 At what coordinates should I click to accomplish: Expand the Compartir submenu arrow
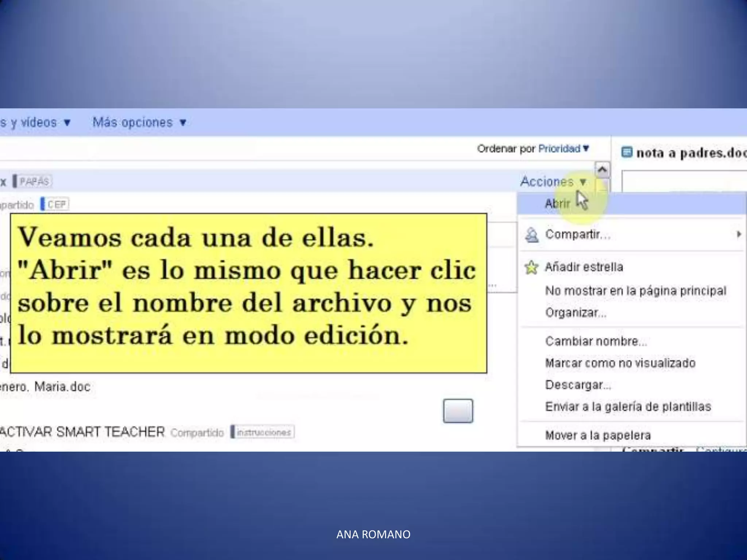(739, 234)
